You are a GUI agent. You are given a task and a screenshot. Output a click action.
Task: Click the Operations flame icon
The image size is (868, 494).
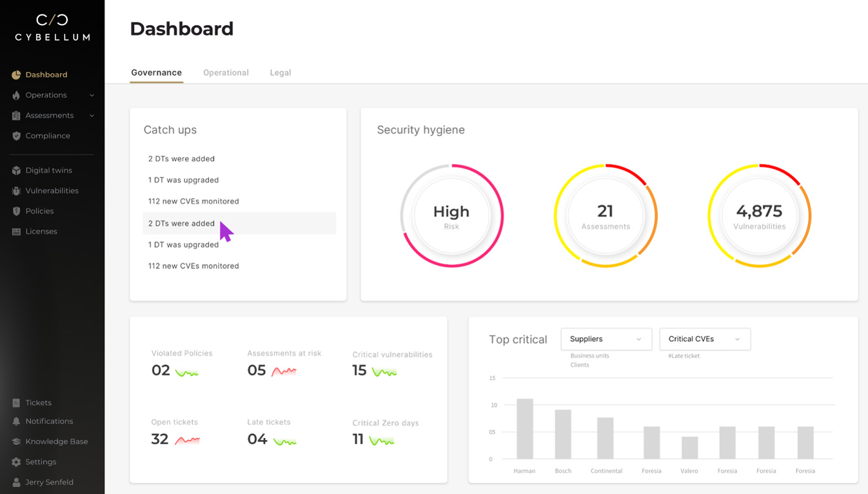16,95
